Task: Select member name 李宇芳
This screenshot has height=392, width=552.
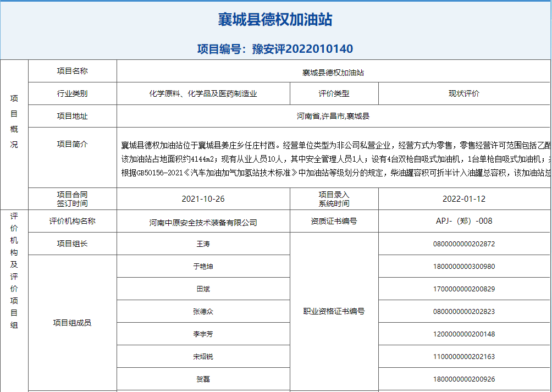Action: pyautogui.click(x=203, y=334)
